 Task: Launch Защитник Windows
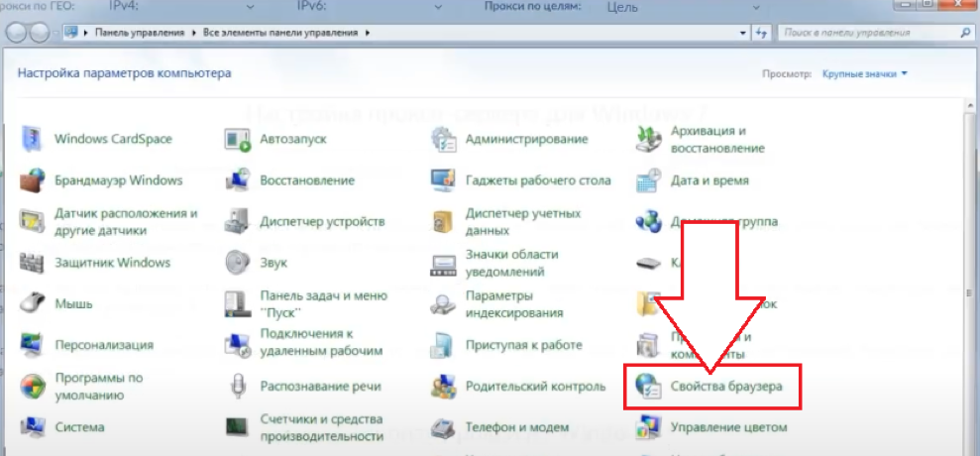96,262
